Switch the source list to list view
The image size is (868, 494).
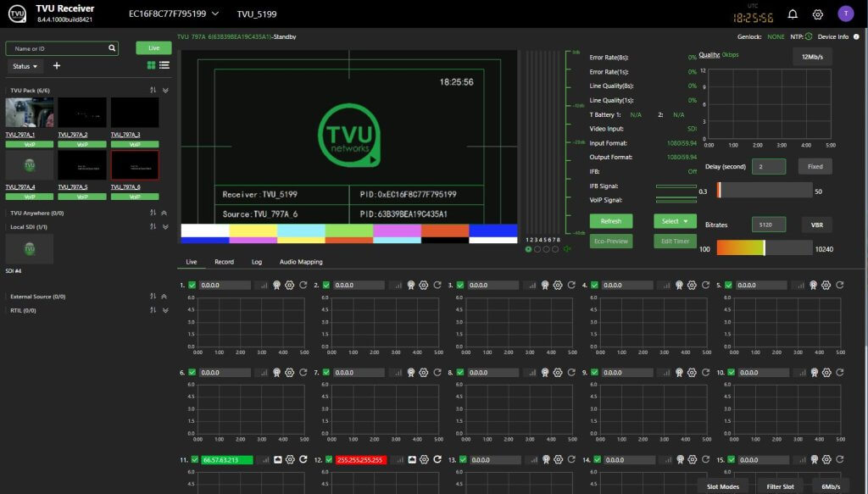pyautogui.click(x=164, y=65)
